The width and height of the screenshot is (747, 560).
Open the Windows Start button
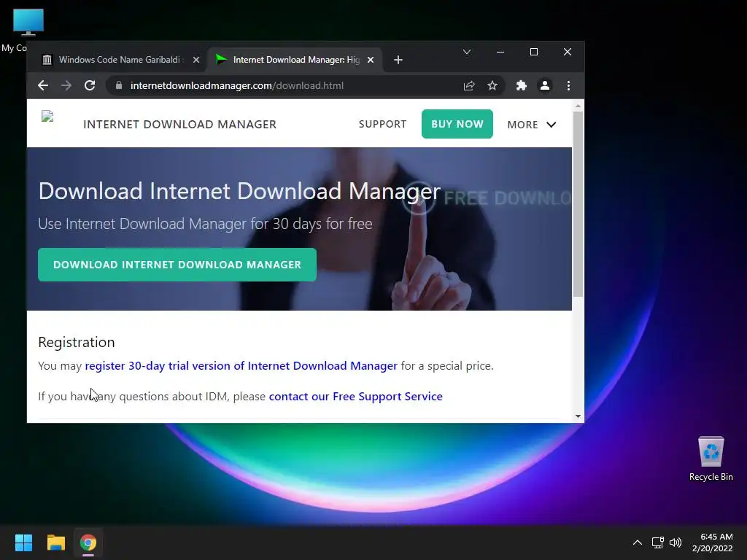tap(23, 542)
